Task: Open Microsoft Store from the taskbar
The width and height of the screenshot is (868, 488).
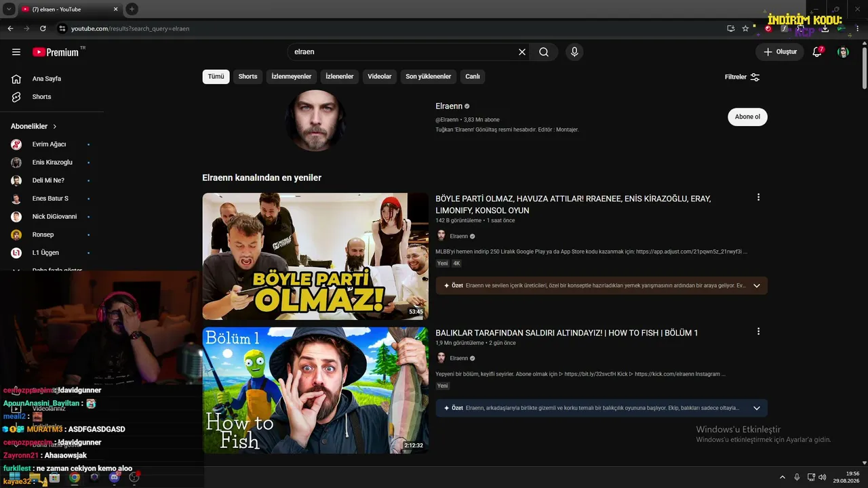Action: point(54,478)
